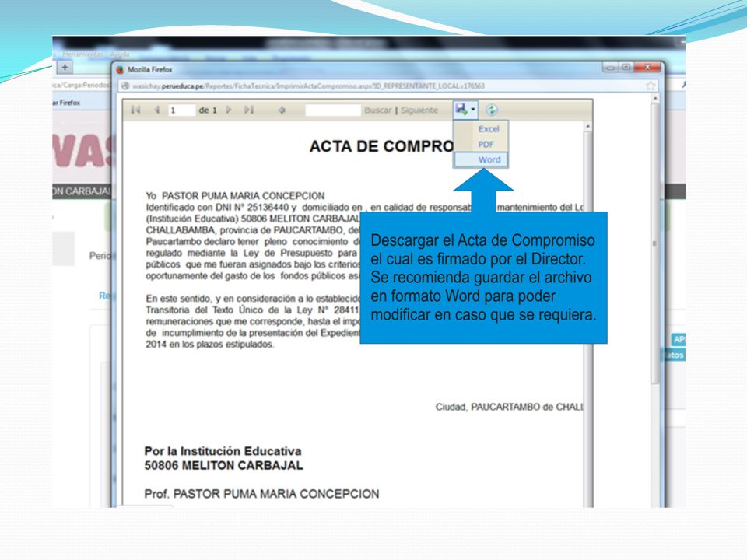The image size is (747, 560).
Task: Click the site identity globe icon
Action: pos(125,86)
